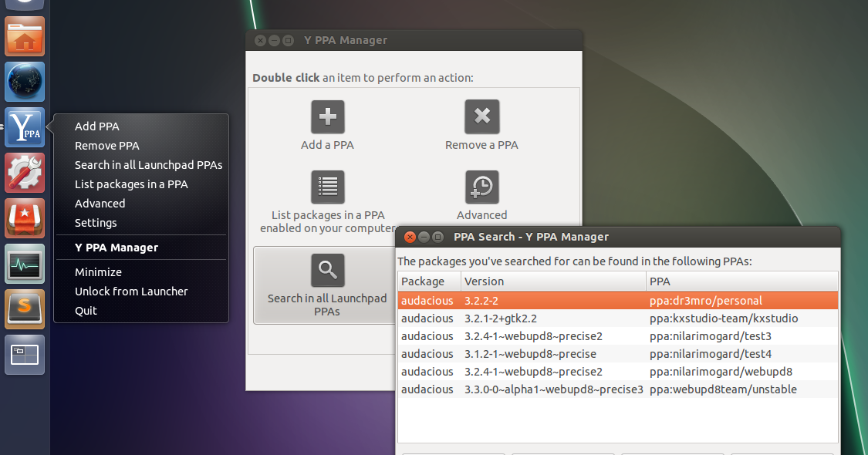This screenshot has width=868, height=455.
Task: Select the ppa:webupd8team/unstable audacious entry
Action: [x=617, y=389]
